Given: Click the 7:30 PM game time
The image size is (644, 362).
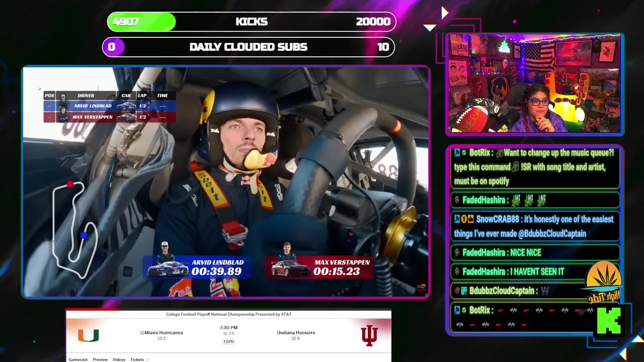Looking at the screenshot, I should point(228,327).
